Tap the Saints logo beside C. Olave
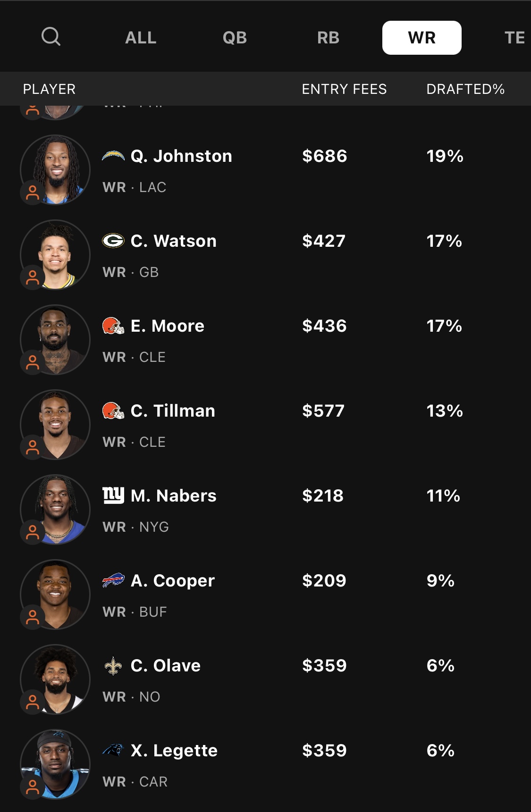This screenshot has width=531, height=812. [x=113, y=666]
